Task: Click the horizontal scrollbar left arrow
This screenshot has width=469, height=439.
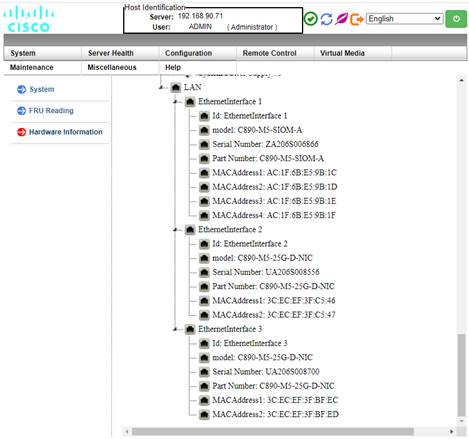Action: pos(127,432)
